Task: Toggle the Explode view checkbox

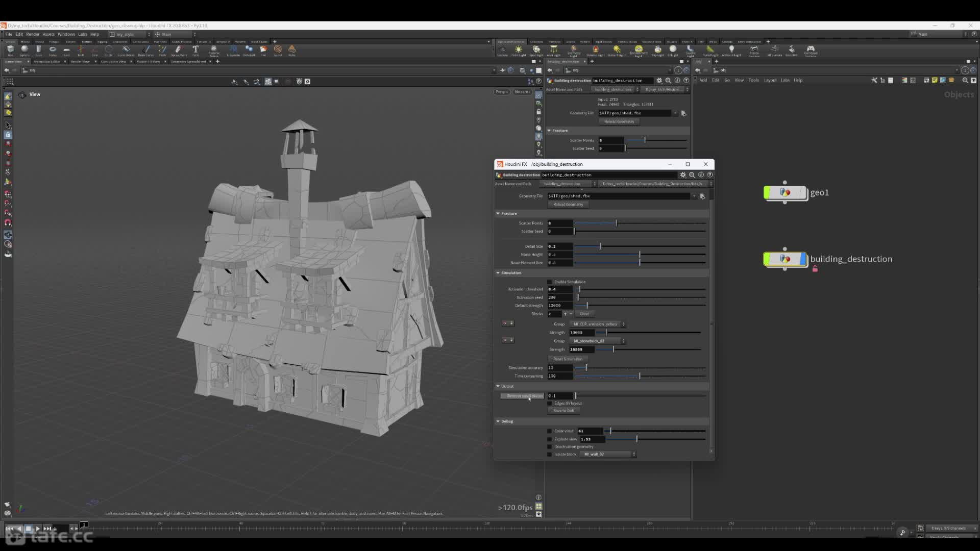Action: 550,439
